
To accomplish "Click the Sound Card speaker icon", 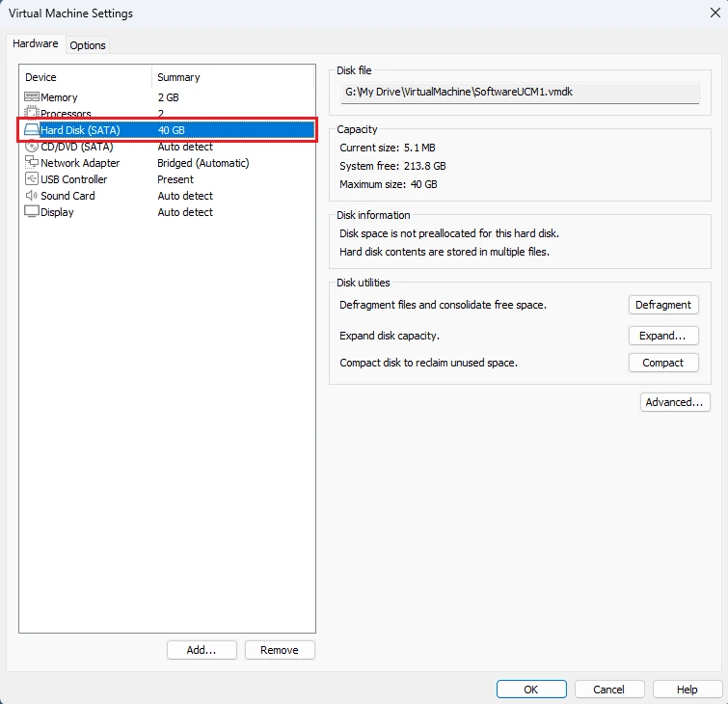I will (32, 196).
